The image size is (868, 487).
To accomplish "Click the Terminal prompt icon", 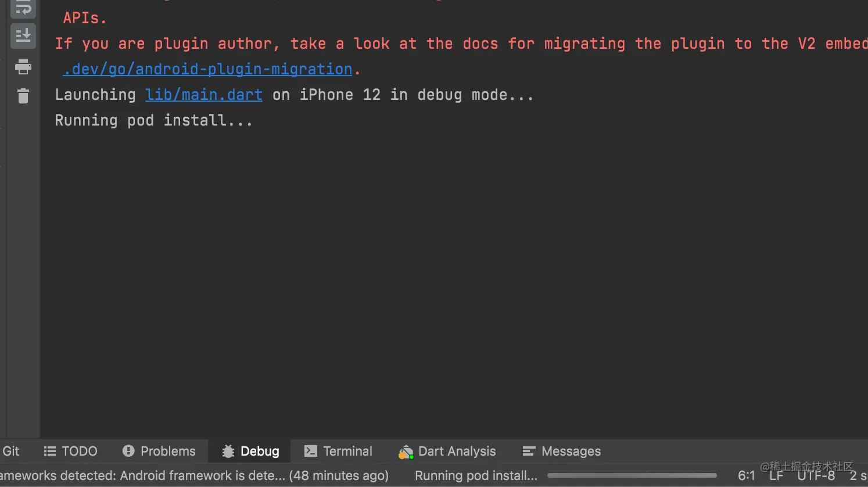I will pyautogui.click(x=311, y=451).
